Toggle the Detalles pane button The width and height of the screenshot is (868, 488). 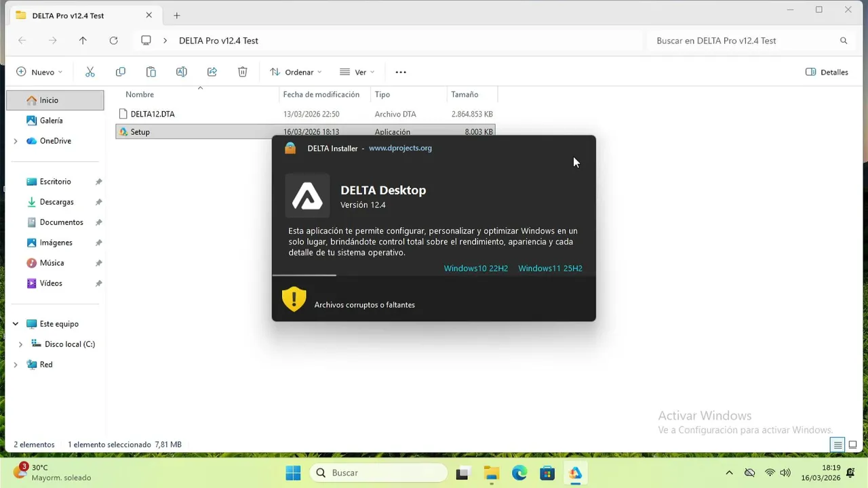coord(827,72)
